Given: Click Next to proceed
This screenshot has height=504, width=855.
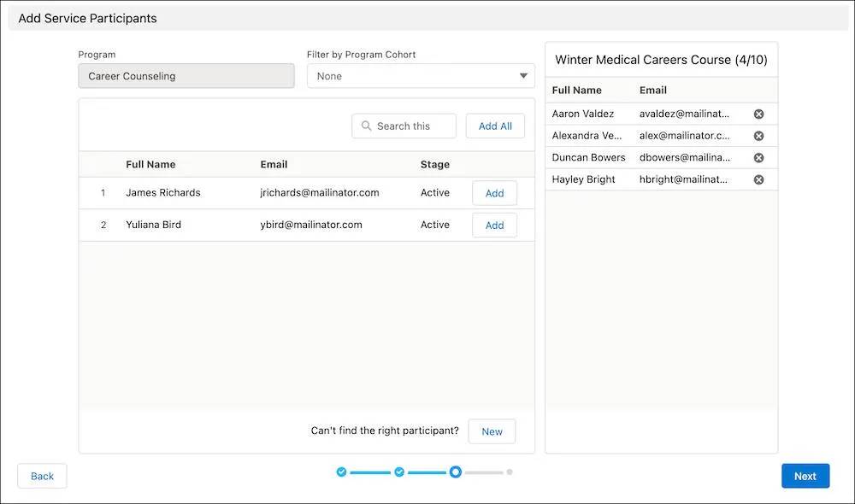Looking at the screenshot, I should pos(805,476).
